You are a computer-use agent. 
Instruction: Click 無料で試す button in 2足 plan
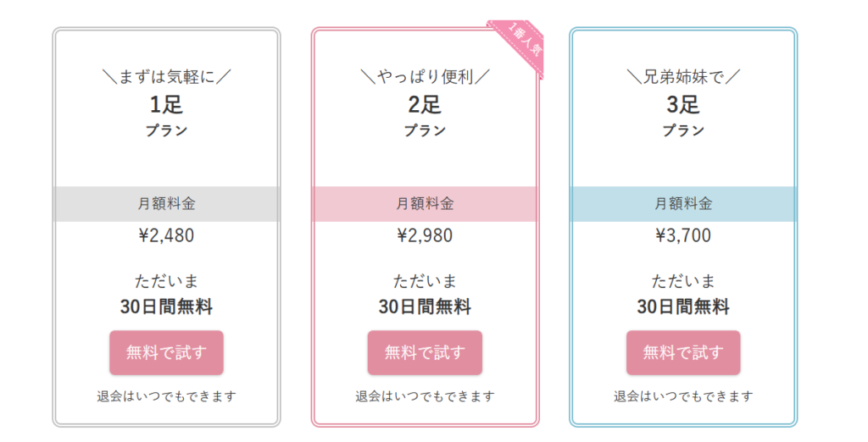click(425, 352)
